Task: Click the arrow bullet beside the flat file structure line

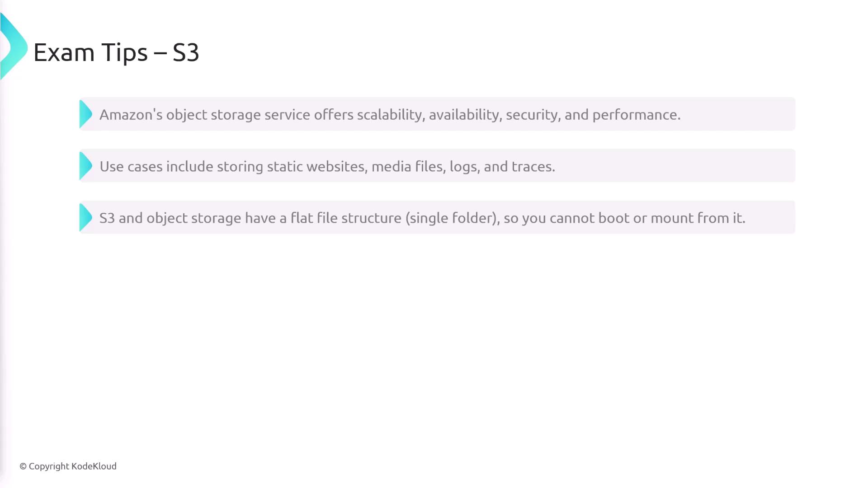Action: click(x=85, y=217)
